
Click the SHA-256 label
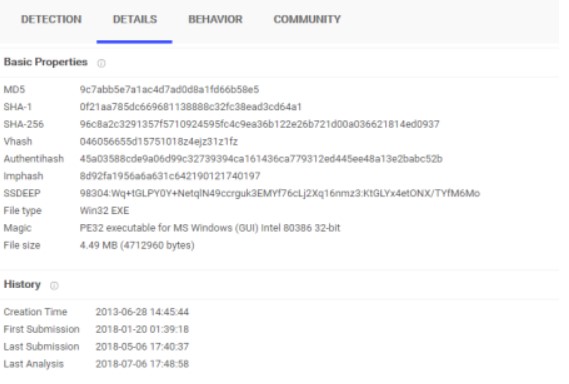(24, 124)
